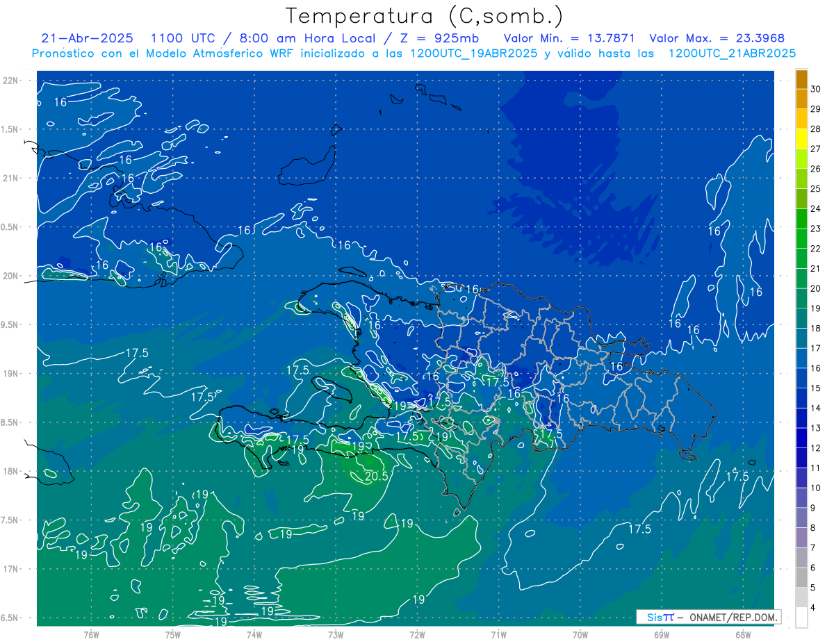Click the dark blue swatch between 11 and 12
This screenshot has width=834, height=644.
801,458
